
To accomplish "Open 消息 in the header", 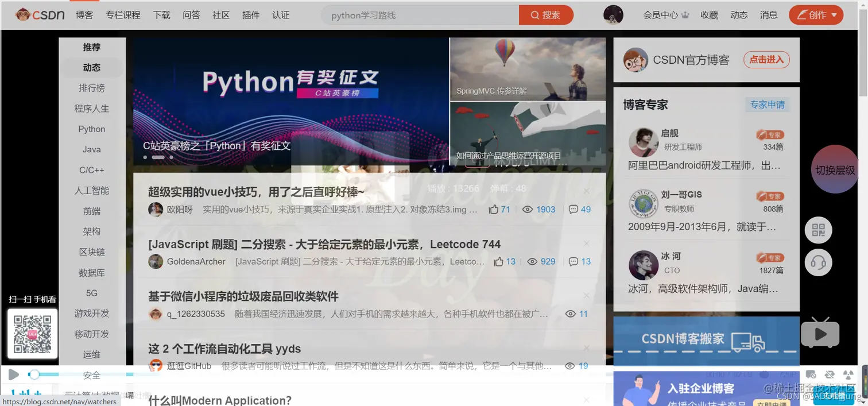I will pos(769,15).
